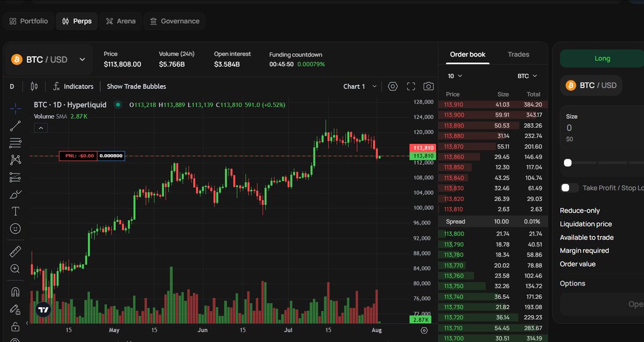Click ask price 113,810 in order book
The image size is (644, 342).
click(x=454, y=209)
